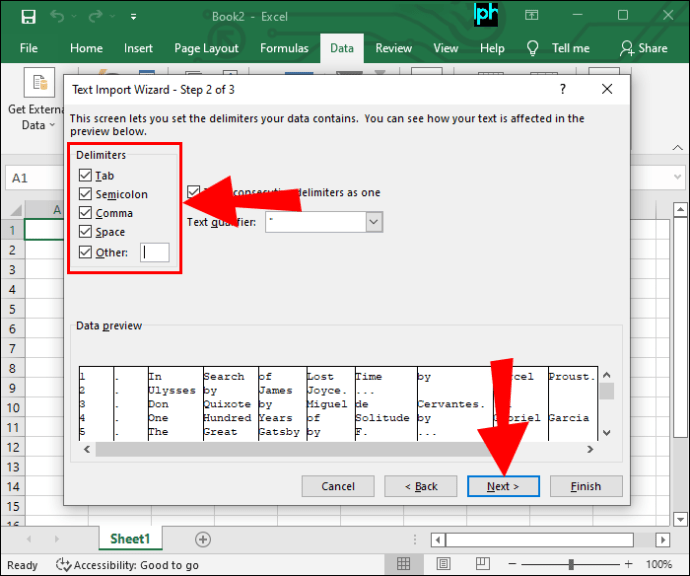This screenshot has height=576, width=690.
Task: Click the wizard Help question mark
Action: [562, 89]
